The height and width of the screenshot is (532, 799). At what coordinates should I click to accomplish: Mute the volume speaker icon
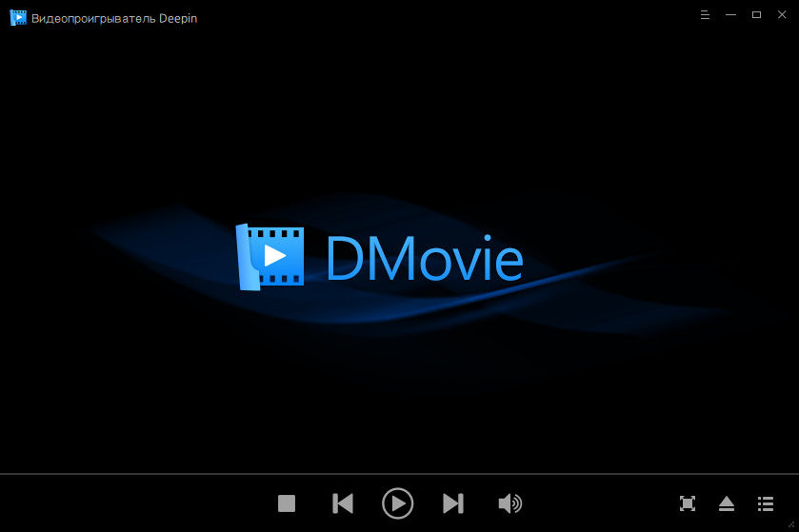pos(510,503)
